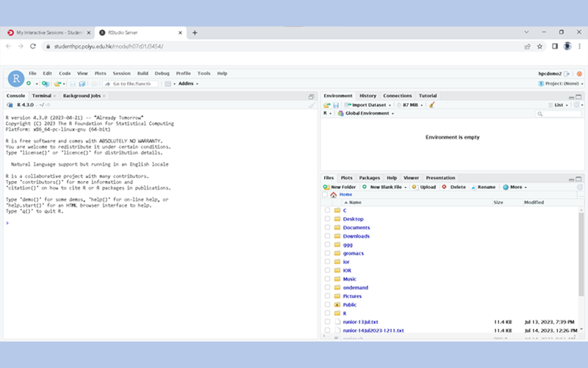Open the Addins dropdown menu

point(188,84)
